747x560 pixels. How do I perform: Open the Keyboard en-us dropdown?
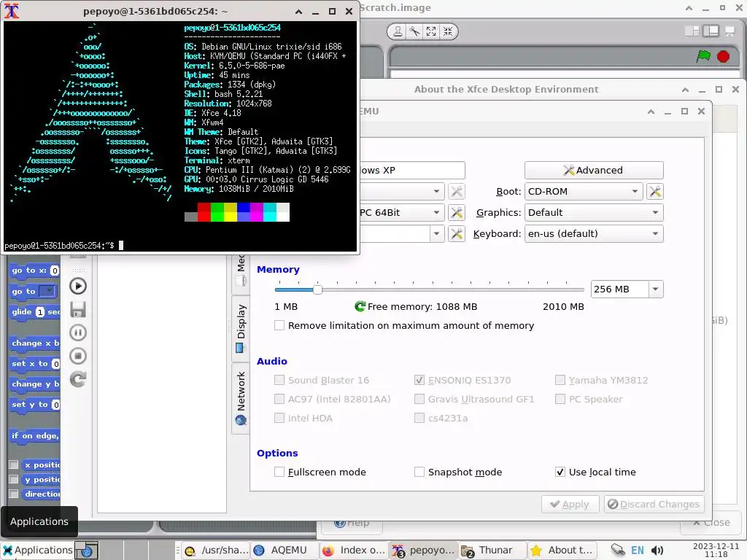594,233
